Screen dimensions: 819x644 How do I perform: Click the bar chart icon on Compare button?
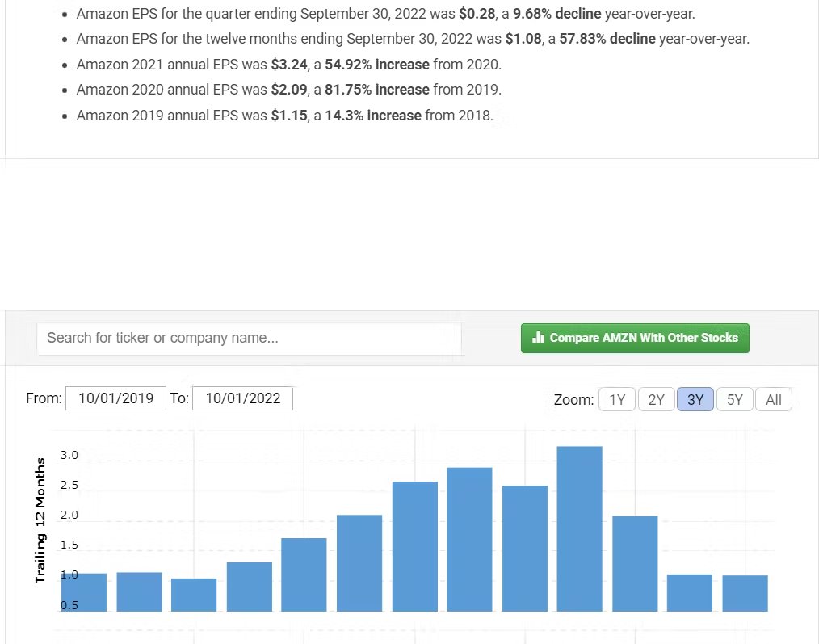[x=538, y=337]
